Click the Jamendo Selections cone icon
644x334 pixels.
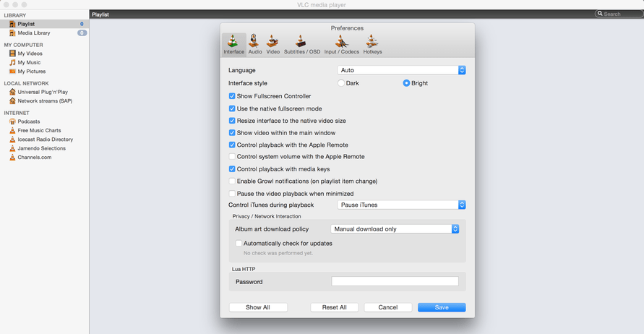(12, 148)
